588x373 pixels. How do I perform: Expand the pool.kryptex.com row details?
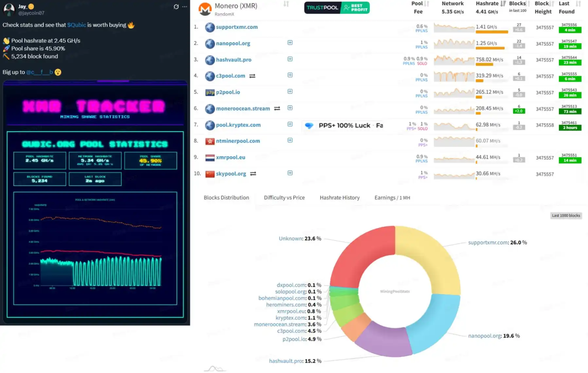tap(290, 124)
